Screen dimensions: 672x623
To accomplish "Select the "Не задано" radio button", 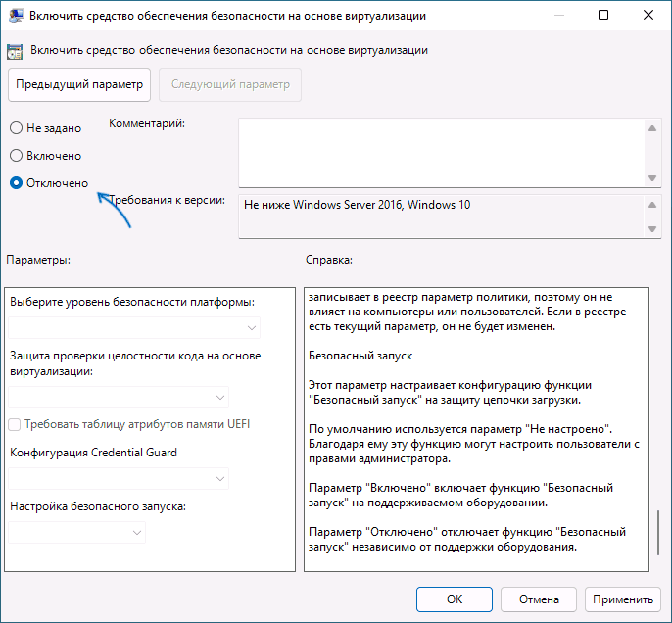I will click(16, 128).
